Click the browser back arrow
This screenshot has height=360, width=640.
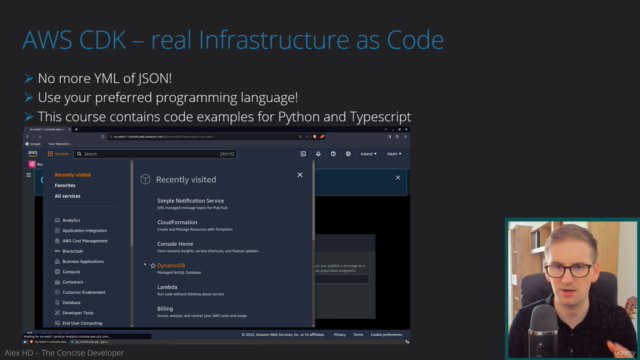pyautogui.click(x=27, y=137)
